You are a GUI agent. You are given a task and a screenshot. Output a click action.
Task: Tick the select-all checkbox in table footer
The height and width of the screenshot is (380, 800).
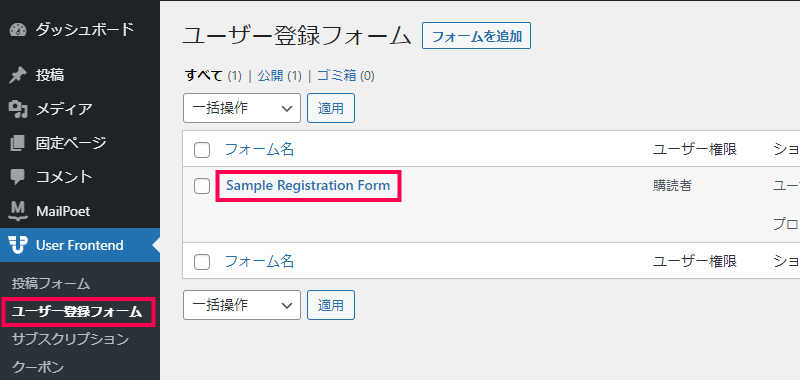point(202,262)
